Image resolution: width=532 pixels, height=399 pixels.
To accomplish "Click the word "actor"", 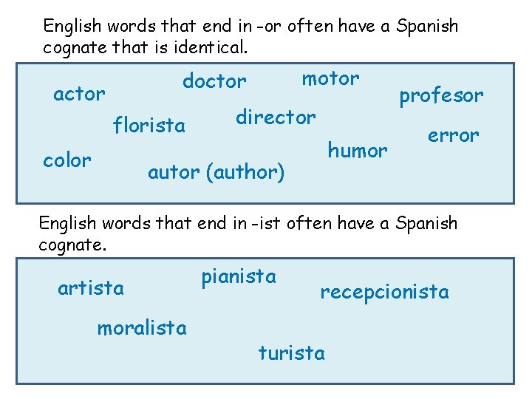I will click(79, 94).
